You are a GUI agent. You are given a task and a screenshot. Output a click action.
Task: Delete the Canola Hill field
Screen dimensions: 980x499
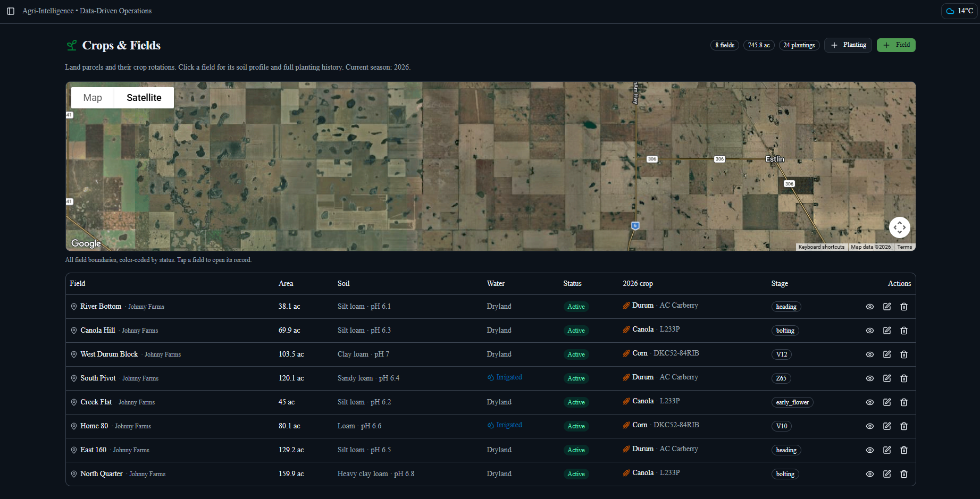[x=904, y=331]
